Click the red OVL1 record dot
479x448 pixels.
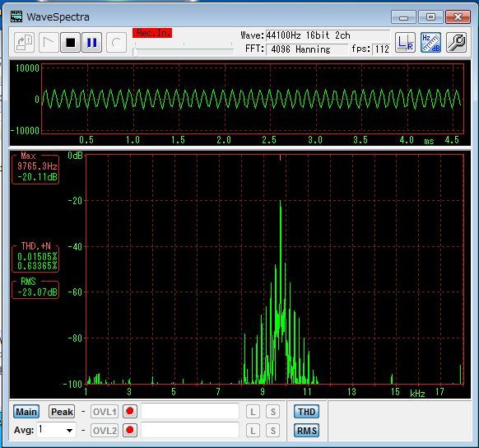coord(130,411)
